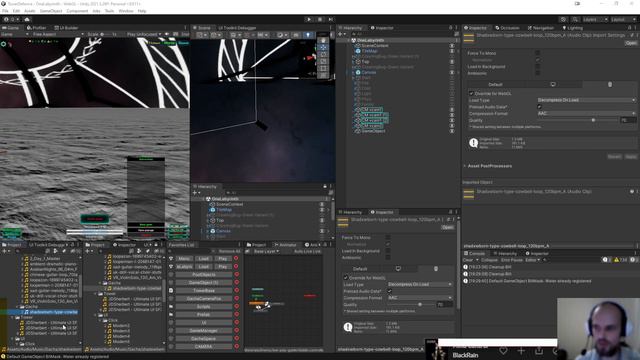Toggle Ambisonic in right inspector
Viewport: 640px width, 360px height.
pos(538,73)
